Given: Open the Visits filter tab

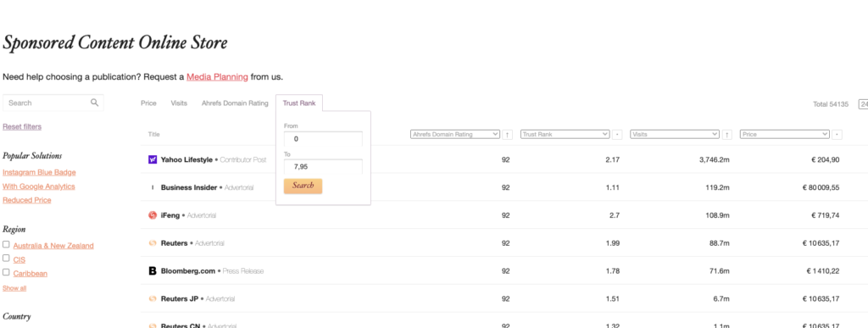Looking at the screenshot, I should 179,103.
